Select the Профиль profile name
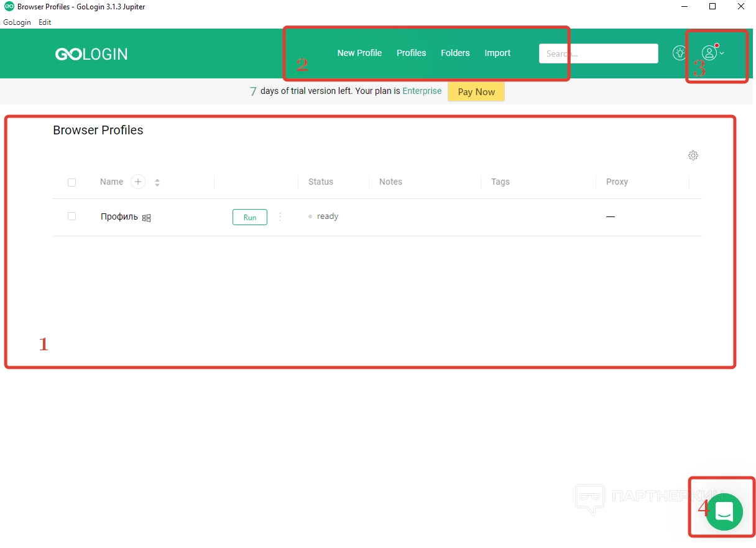 119,217
